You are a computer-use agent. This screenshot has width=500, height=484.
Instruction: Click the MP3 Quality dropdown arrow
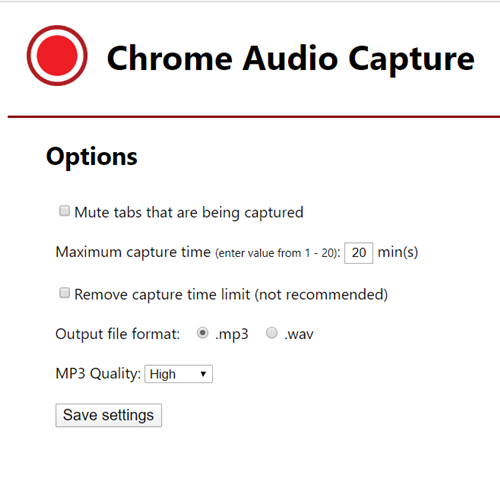[203, 374]
